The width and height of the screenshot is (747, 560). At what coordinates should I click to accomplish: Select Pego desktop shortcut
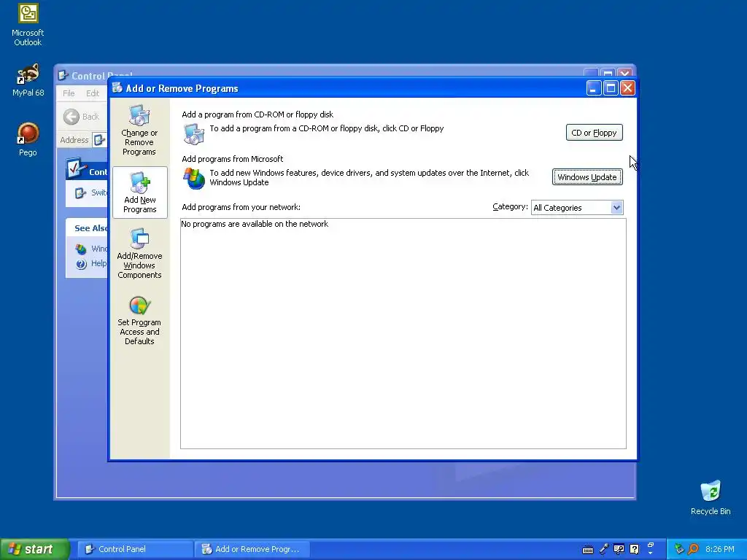pyautogui.click(x=28, y=139)
